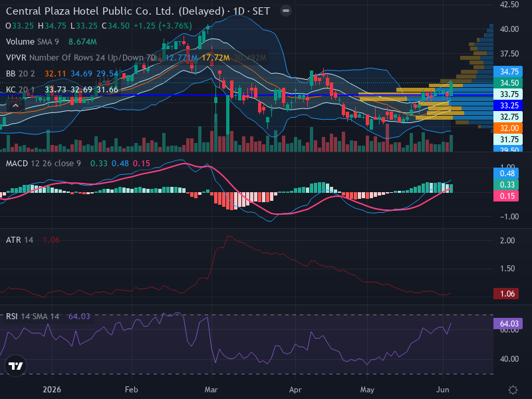Click the TradingView logo icon
Viewport: 532px width, 399px height.
[15, 366]
